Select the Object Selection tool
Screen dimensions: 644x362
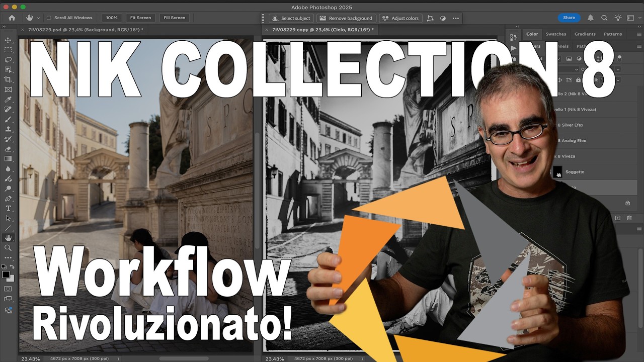coord(8,70)
